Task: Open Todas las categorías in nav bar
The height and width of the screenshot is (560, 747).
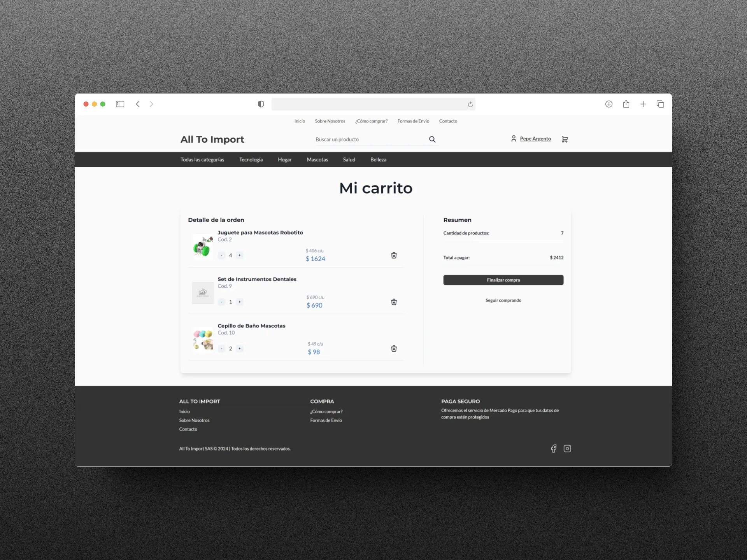Action: (x=202, y=160)
